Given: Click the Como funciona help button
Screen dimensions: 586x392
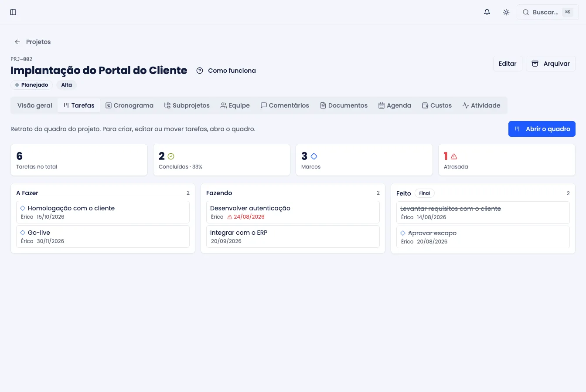Looking at the screenshot, I should coord(226,71).
